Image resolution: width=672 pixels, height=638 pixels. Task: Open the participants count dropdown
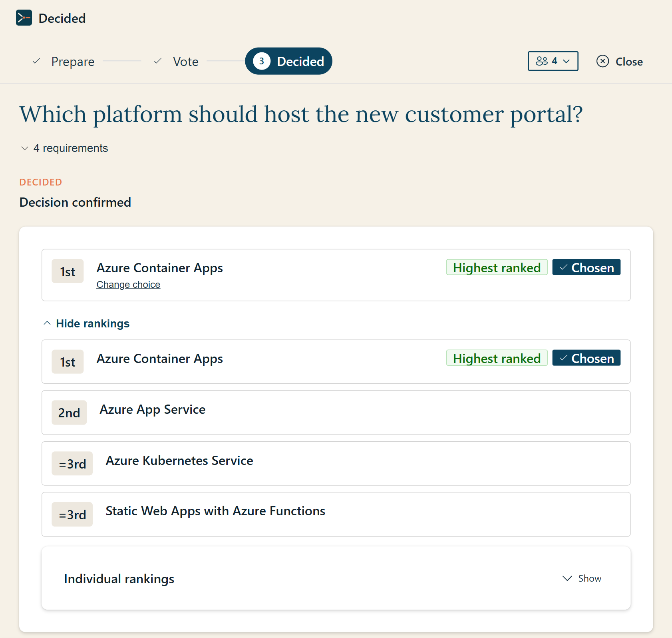(553, 61)
